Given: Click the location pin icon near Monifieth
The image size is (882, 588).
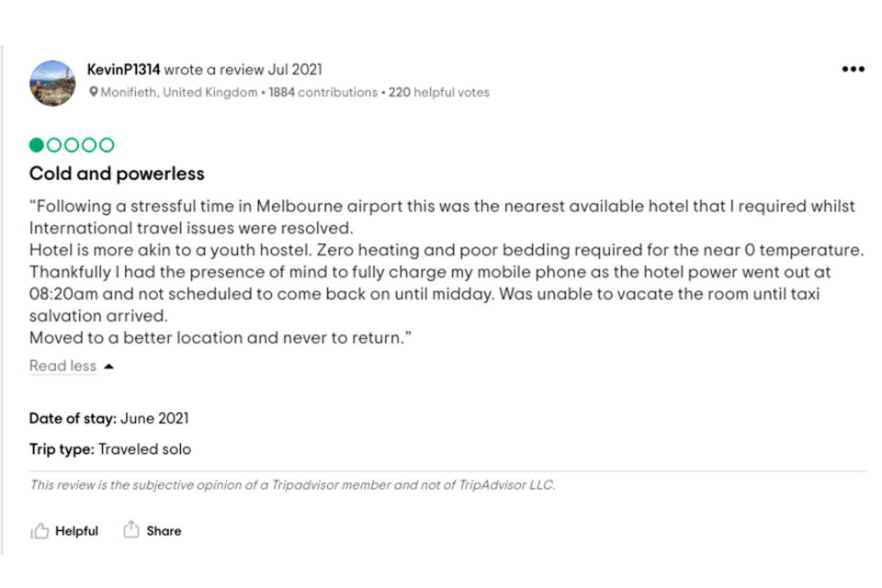Looking at the screenshot, I should 94,92.
